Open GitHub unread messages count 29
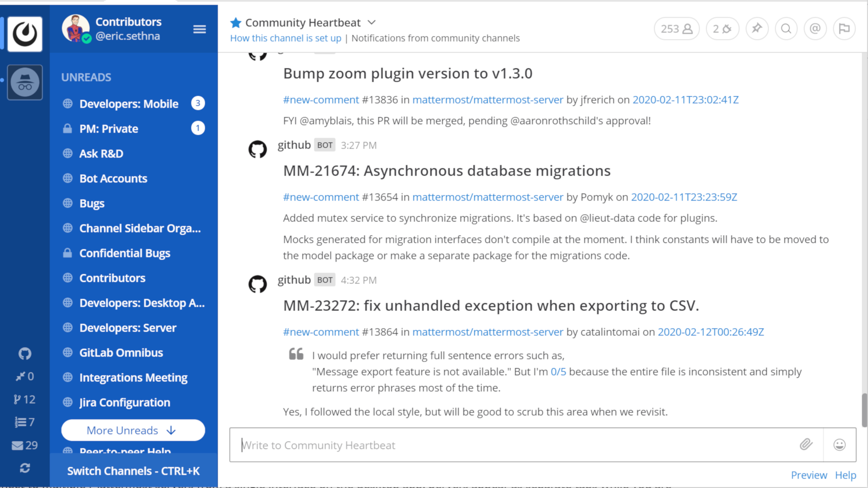868x488 pixels. pos(25,446)
